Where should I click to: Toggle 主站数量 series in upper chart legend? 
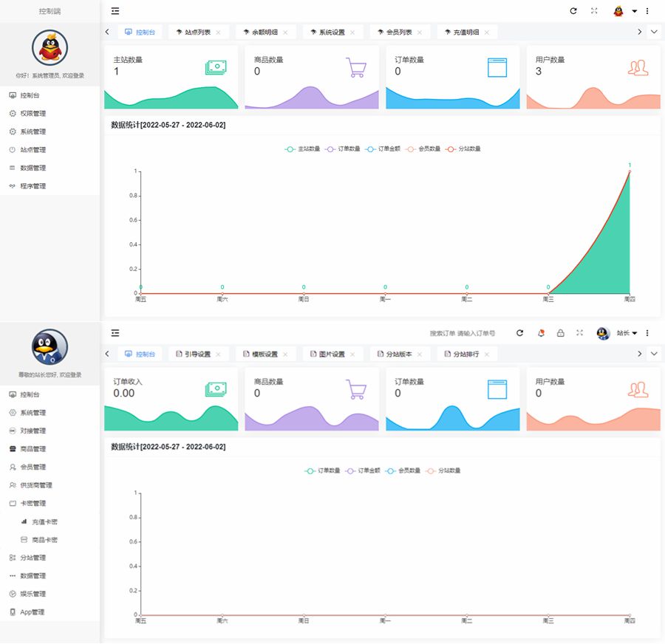302,149
